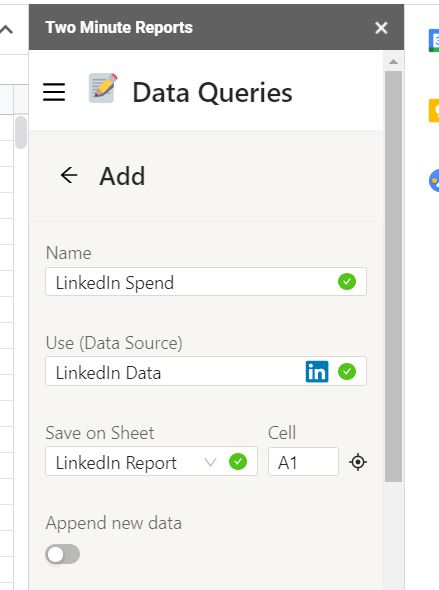The height and width of the screenshot is (590, 439).
Task: Open the LinkedIn Data source selector
Action: 206,371
